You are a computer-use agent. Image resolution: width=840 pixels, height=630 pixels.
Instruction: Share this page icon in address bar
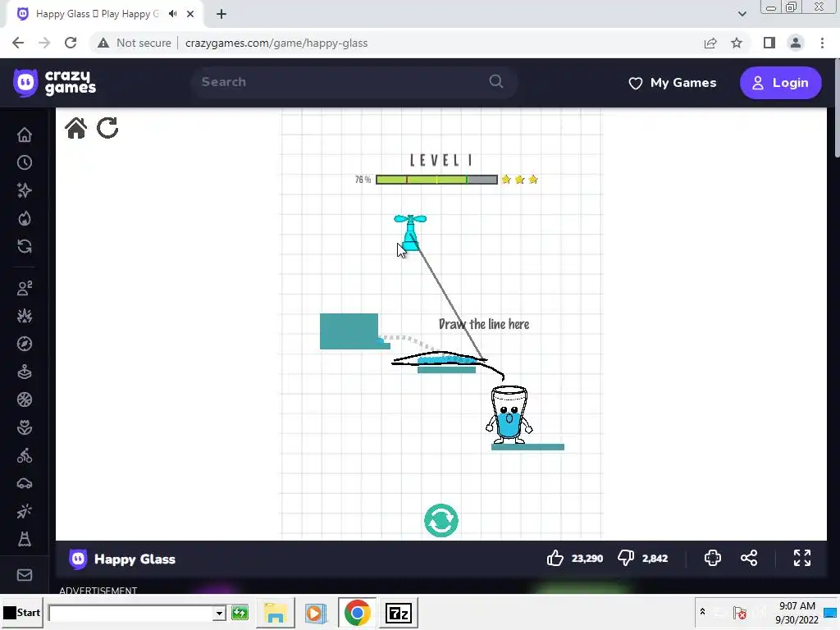[710, 43]
